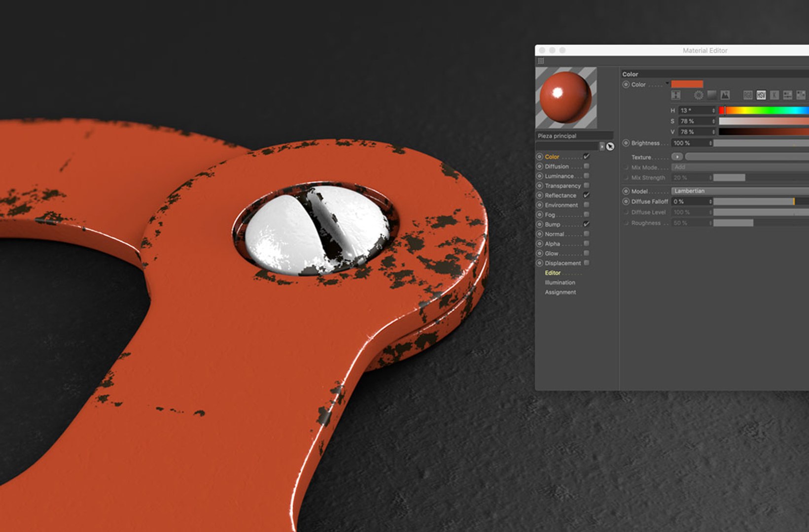Image resolution: width=809 pixels, height=532 pixels.
Task: Enable the Fog channel checkbox
Action: pyautogui.click(x=587, y=214)
